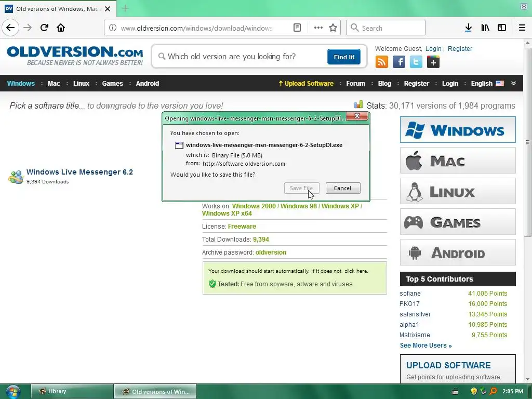Image resolution: width=532 pixels, height=399 pixels.
Task: Open the Linux platform sidebar button
Action: pos(458,191)
